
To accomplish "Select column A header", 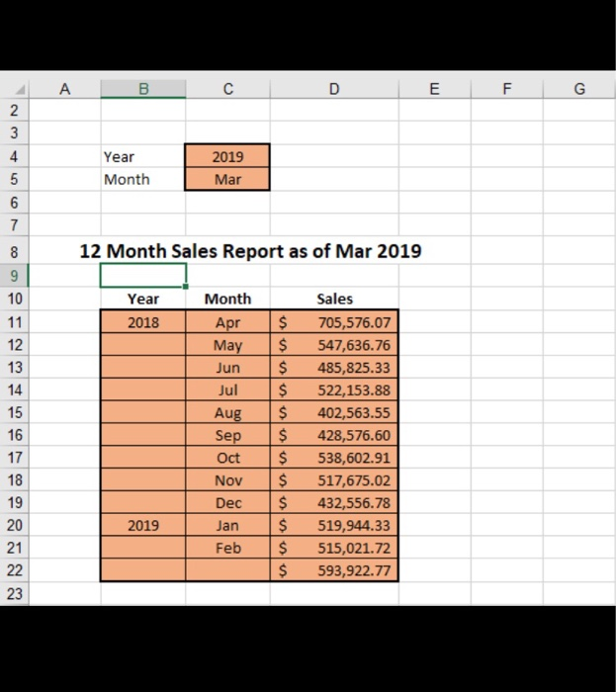I will 65,89.
